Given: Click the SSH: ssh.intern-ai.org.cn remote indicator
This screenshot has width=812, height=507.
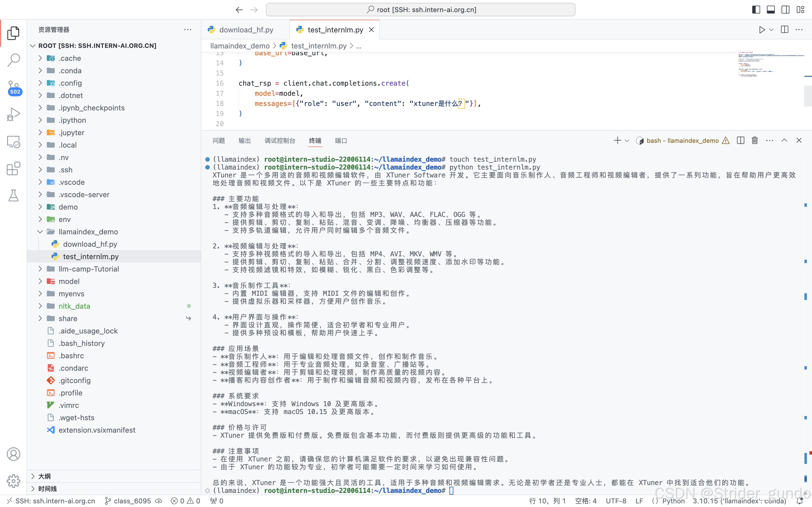Looking at the screenshot, I should (51, 501).
